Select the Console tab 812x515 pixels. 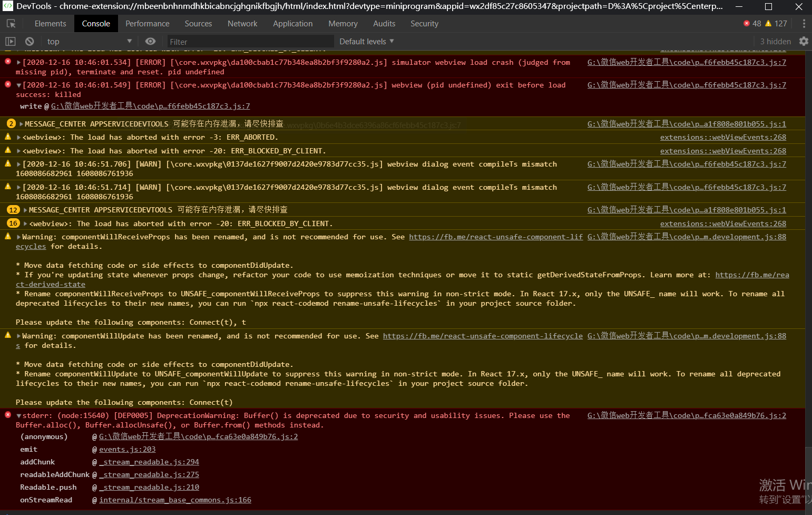(x=96, y=24)
